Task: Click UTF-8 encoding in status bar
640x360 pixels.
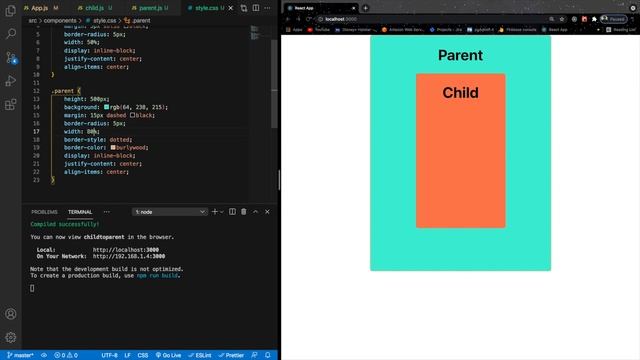Action: pyautogui.click(x=109, y=355)
